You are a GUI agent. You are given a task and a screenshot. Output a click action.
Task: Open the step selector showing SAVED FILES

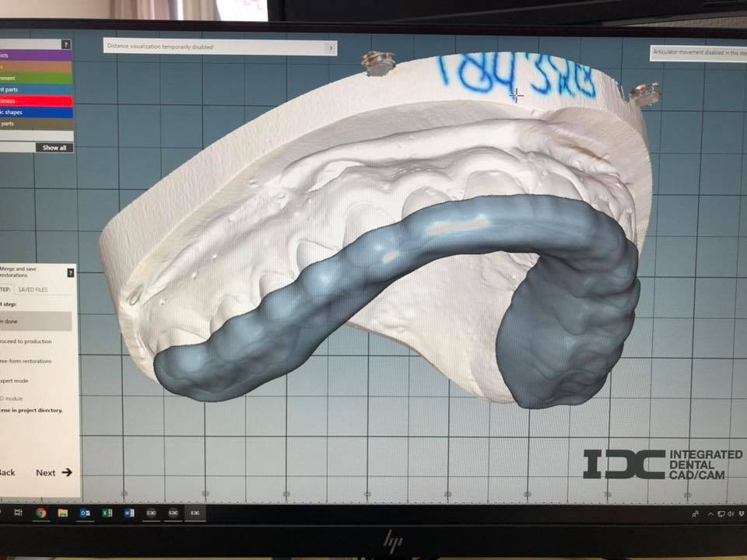pos(31,289)
